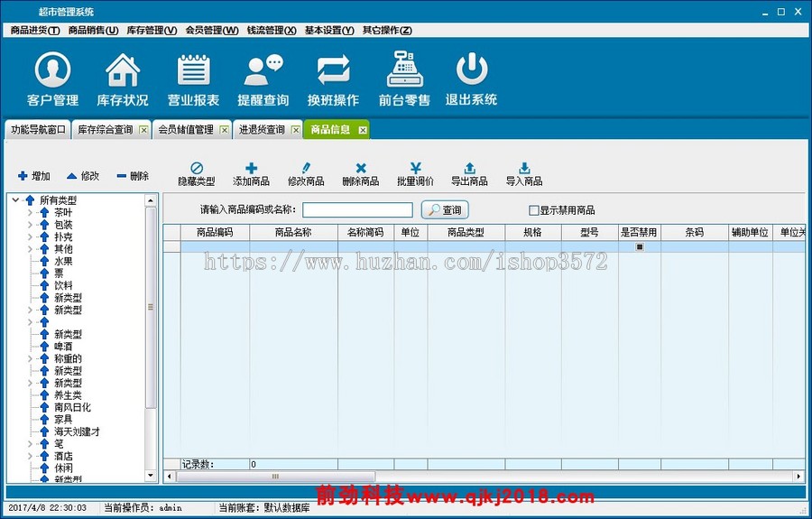
Task: Switch to the 库存综合查询 tab
Action: point(106,129)
